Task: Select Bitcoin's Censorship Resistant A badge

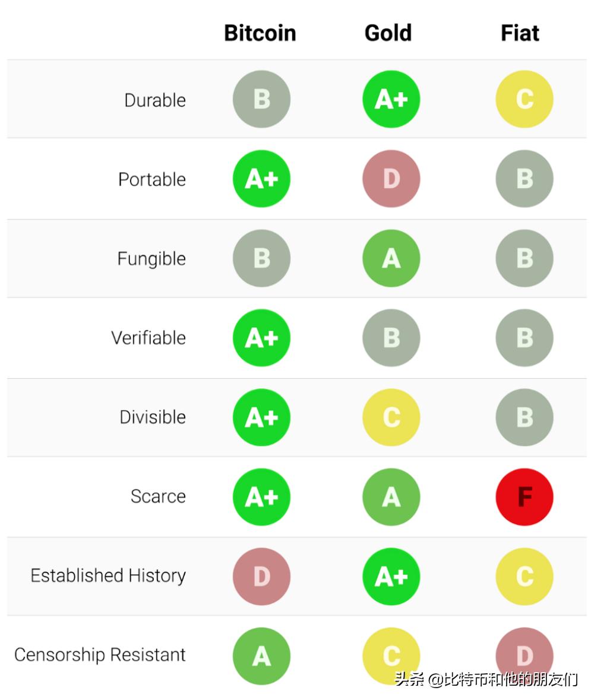Action: [261, 656]
